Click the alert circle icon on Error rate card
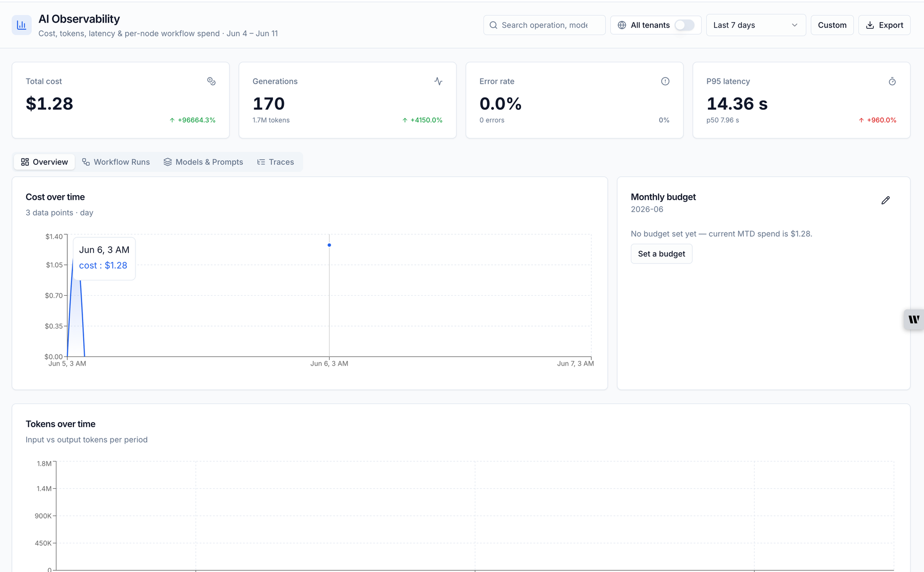 (665, 81)
